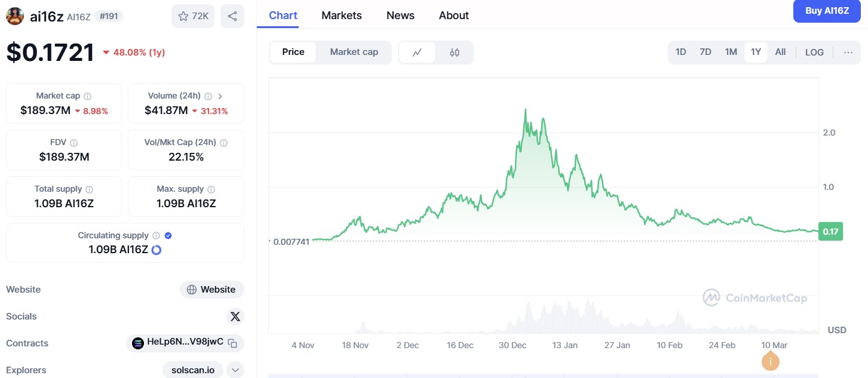The height and width of the screenshot is (378, 868).
Task: Select the 7D time range
Action: (x=706, y=52)
